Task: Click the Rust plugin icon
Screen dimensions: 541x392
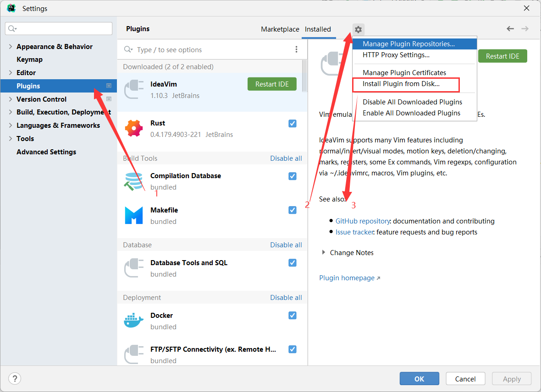Action: [x=134, y=129]
